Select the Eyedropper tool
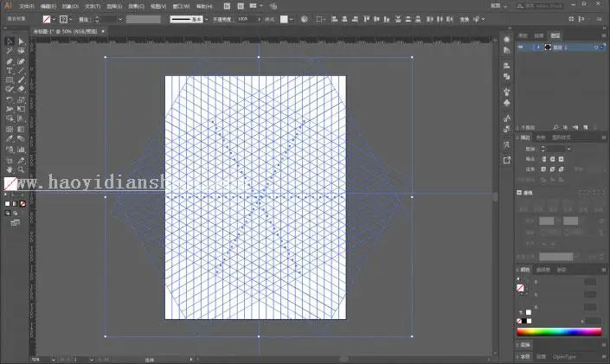610x364 pixels. tap(10, 139)
